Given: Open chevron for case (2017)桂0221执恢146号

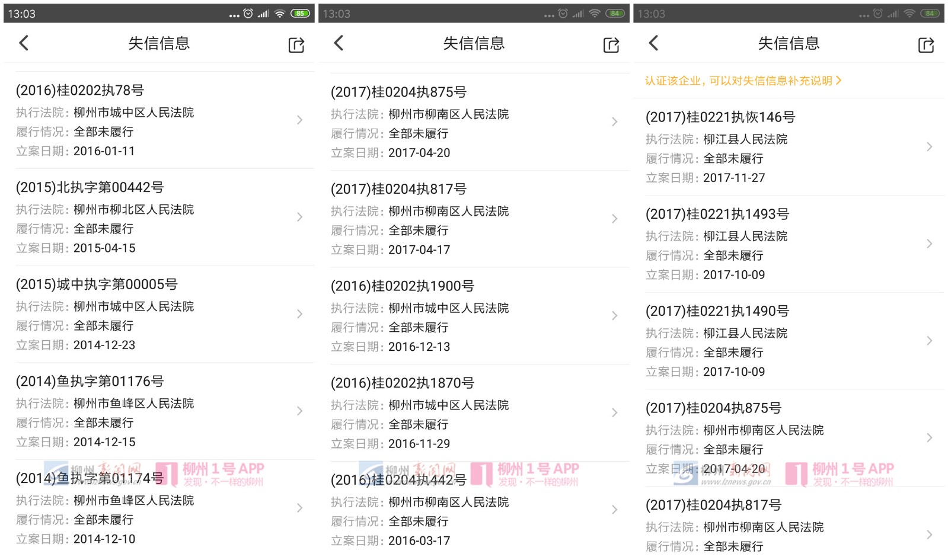Looking at the screenshot, I should (930, 146).
